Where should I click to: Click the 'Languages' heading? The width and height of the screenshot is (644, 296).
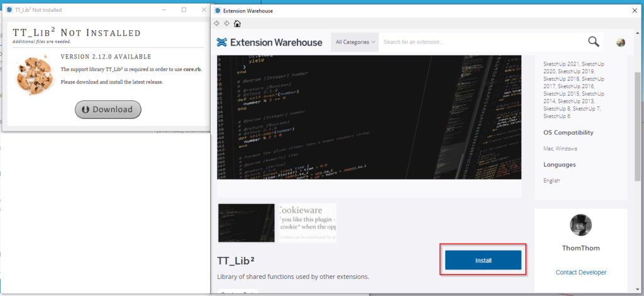pos(559,164)
